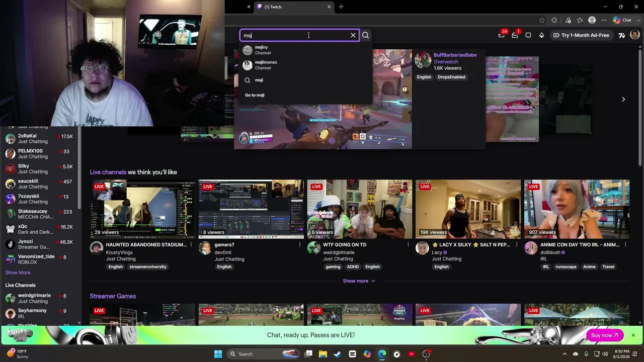Open options menu for KrustyVlogs stream card
This screenshot has width=644, height=362.
191,245
